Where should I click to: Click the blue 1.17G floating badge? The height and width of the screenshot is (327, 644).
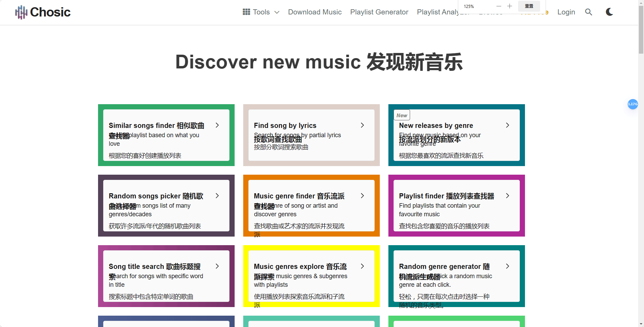[633, 104]
